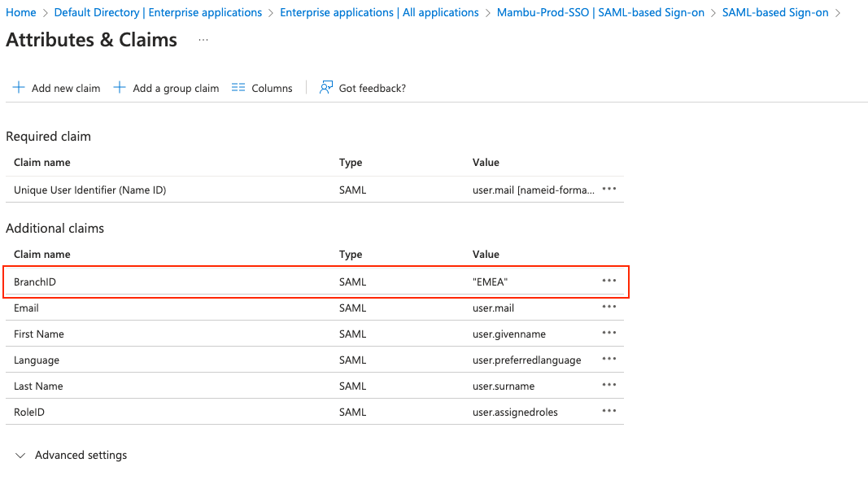Click the Columns icon on the toolbar
This screenshot has height=489, width=868.
pos(238,88)
